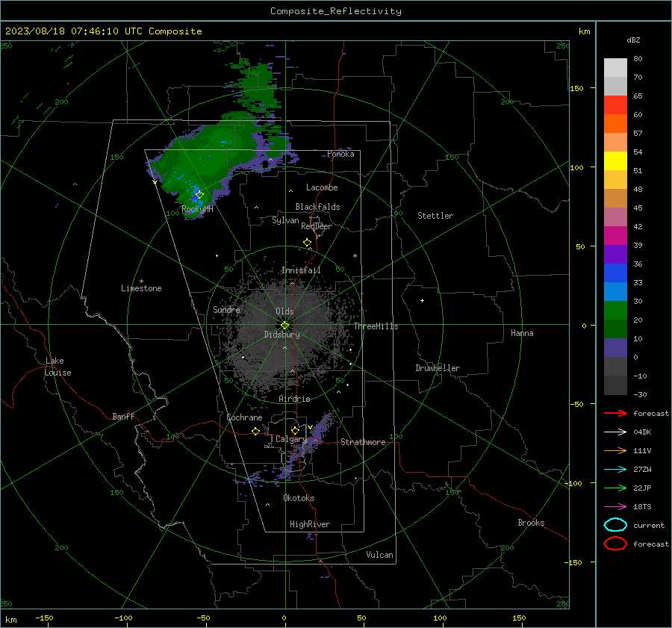Click the dBZ legend heading
The height and width of the screenshot is (628, 672).
coord(633,40)
